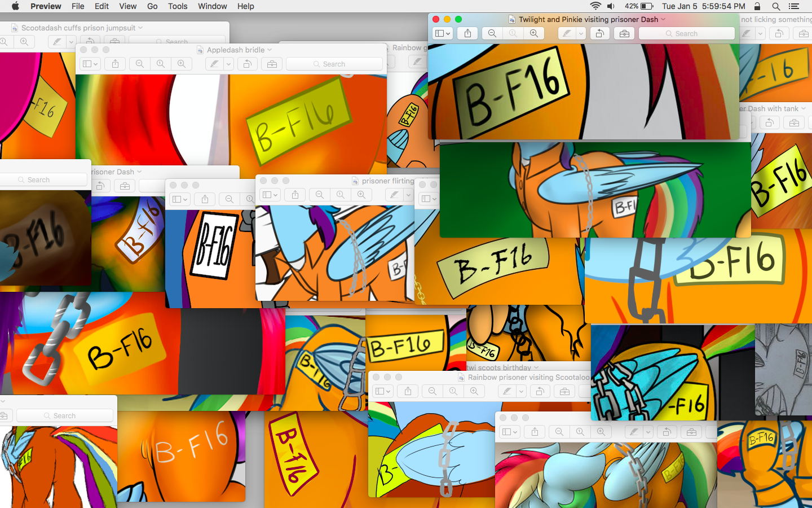Screen dimensions: 812x508
Task: Click Search field in Twilight and Pinkie window
Action: click(686, 33)
